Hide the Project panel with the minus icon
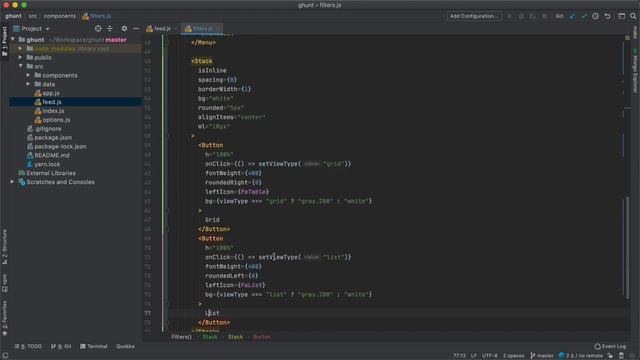This screenshot has width=640, height=360. tap(136, 29)
